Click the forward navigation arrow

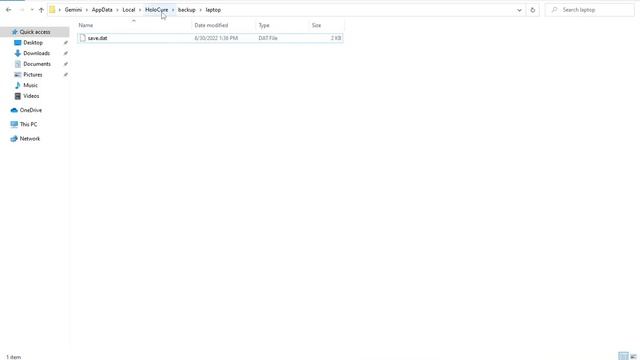click(22, 10)
